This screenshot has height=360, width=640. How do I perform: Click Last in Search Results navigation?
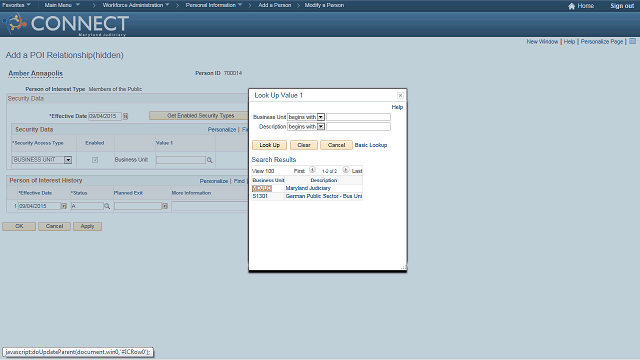(x=357, y=171)
